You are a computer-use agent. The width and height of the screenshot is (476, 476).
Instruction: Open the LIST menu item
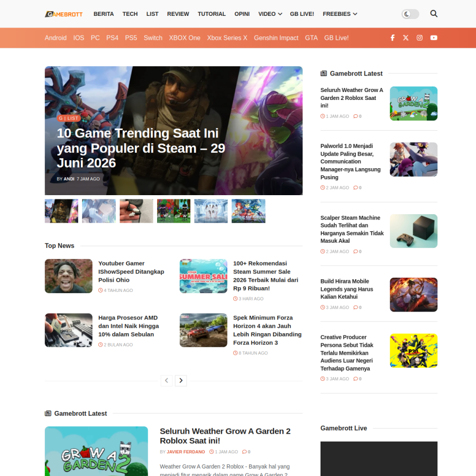152,14
